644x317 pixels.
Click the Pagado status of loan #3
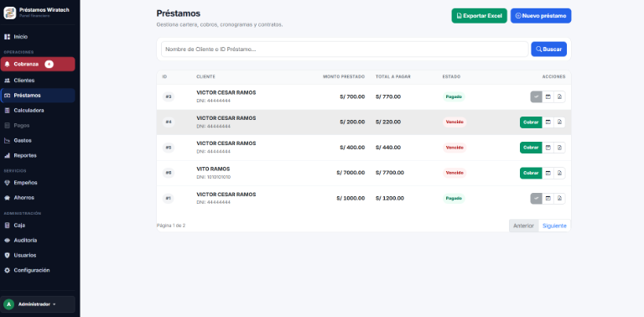pos(454,97)
